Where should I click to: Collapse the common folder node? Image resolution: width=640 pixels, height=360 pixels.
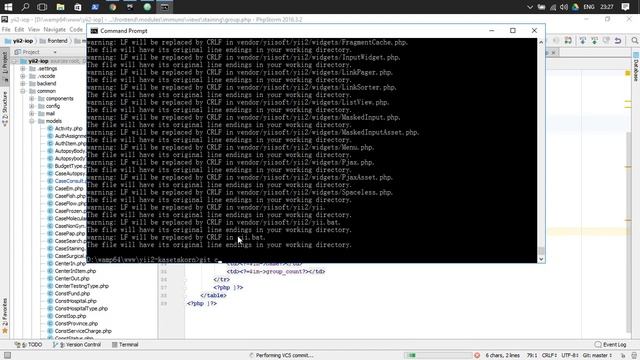[x=23, y=91]
